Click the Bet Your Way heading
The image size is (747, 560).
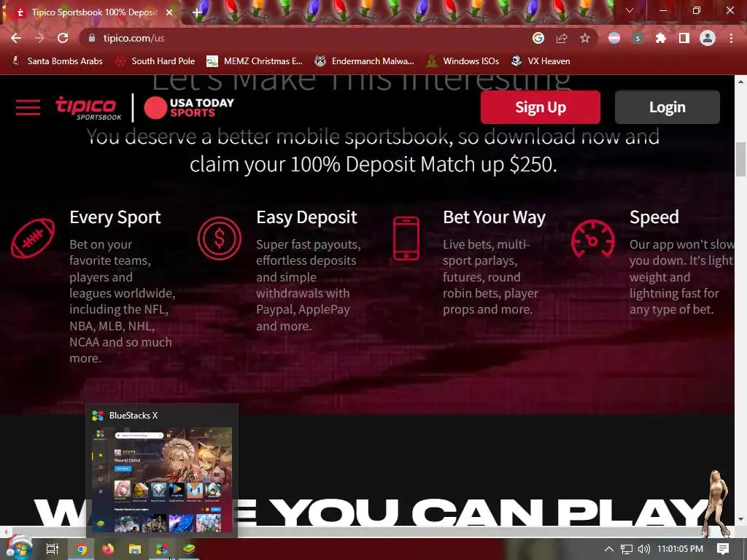[494, 217]
